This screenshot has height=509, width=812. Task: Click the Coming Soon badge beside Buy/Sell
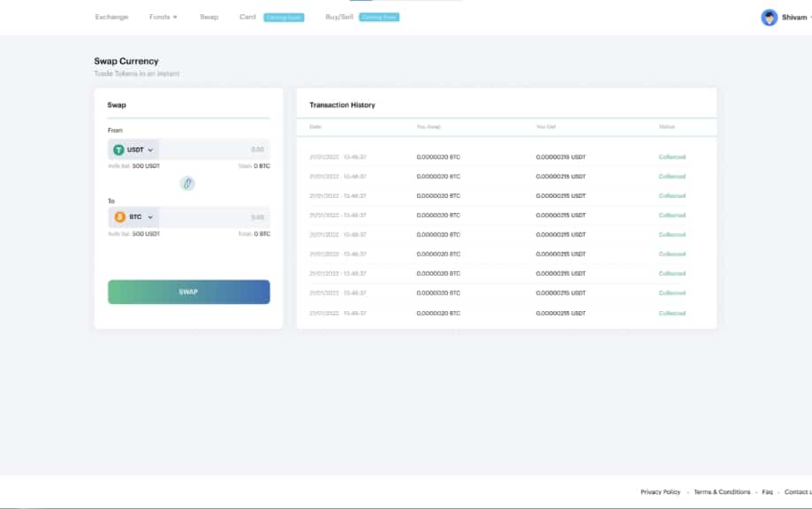coord(379,17)
